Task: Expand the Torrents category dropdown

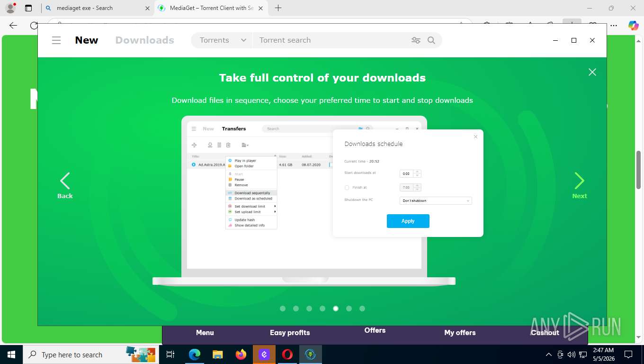Action: (x=223, y=40)
